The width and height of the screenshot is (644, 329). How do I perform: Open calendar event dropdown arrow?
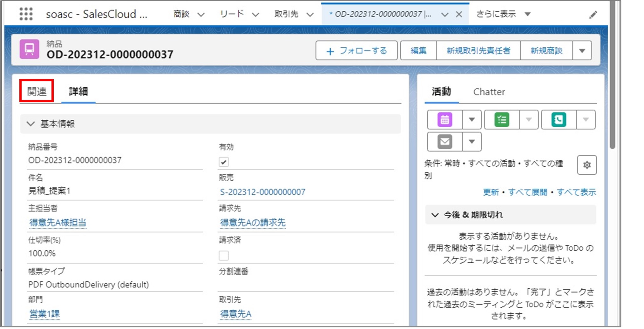click(x=472, y=120)
